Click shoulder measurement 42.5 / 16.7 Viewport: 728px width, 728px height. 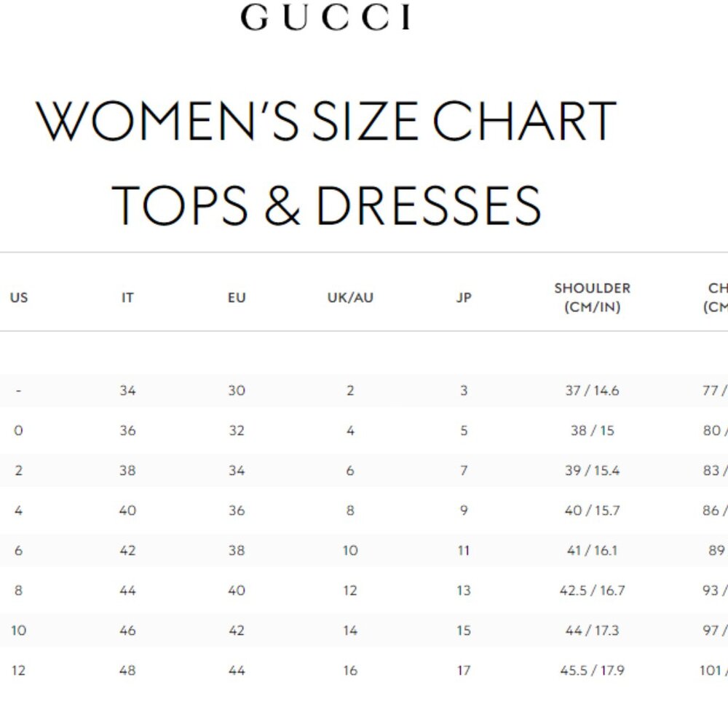(593, 590)
